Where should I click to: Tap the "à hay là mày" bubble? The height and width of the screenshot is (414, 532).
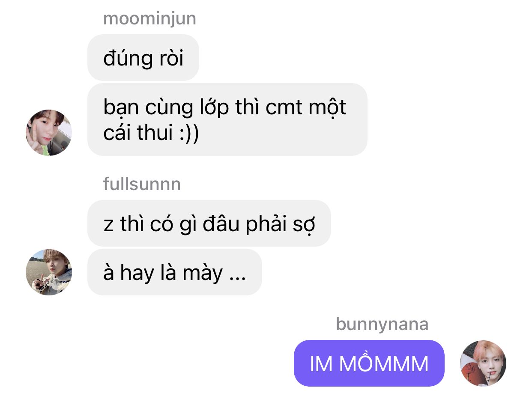coord(174,272)
